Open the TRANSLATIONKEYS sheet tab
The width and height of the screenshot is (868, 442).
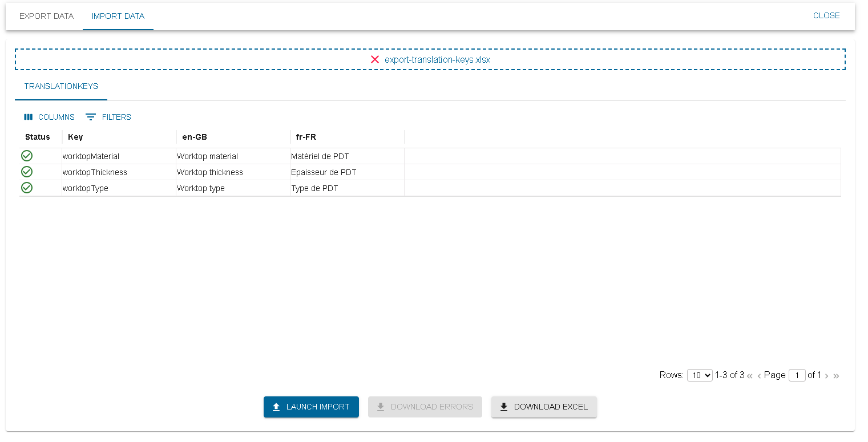pyautogui.click(x=61, y=86)
